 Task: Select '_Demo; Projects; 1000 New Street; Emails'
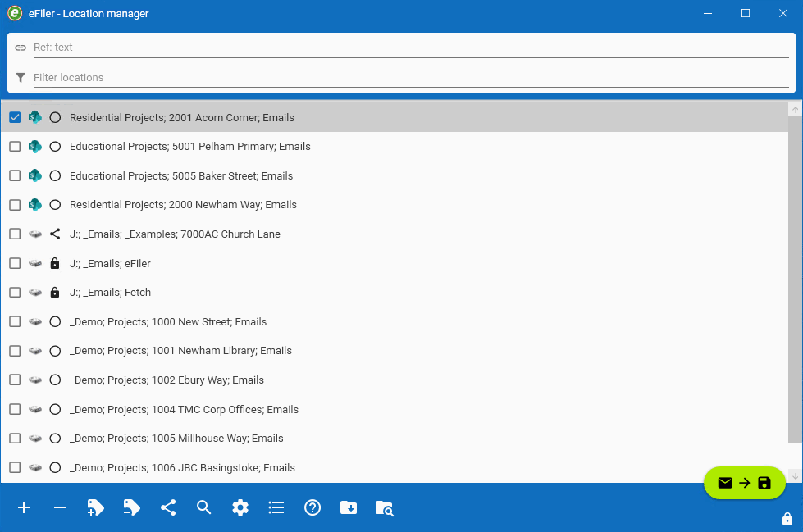(x=168, y=322)
